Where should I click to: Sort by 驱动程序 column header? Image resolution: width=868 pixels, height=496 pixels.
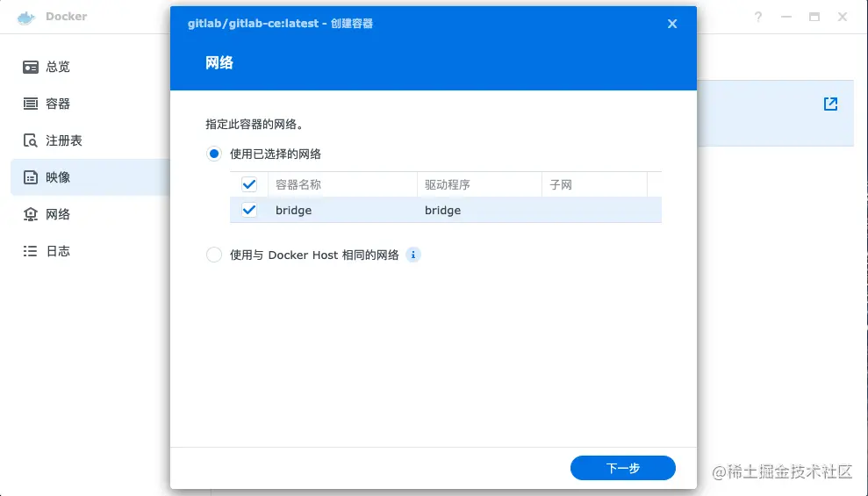[479, 184]
